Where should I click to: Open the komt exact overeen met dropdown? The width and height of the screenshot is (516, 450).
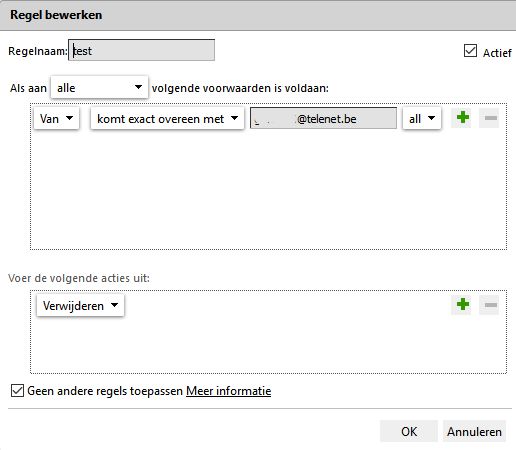(167, 118)
